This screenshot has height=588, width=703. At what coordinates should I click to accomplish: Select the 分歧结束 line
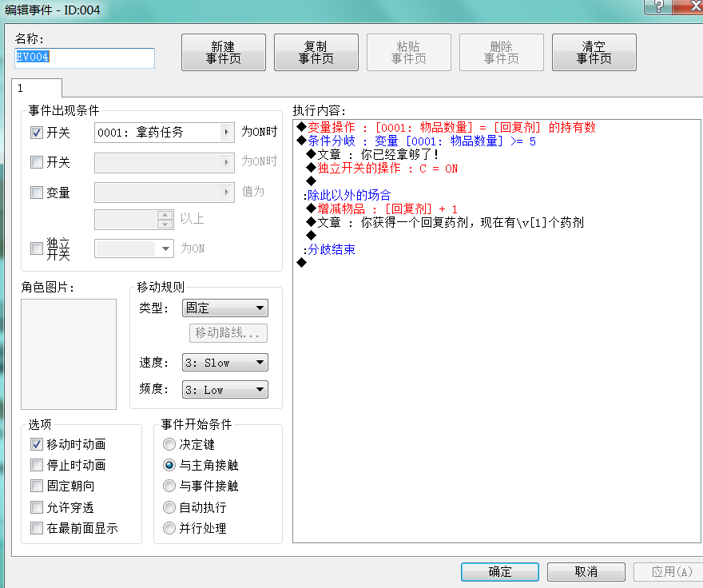pyautogui.click(x=329, y=249)
